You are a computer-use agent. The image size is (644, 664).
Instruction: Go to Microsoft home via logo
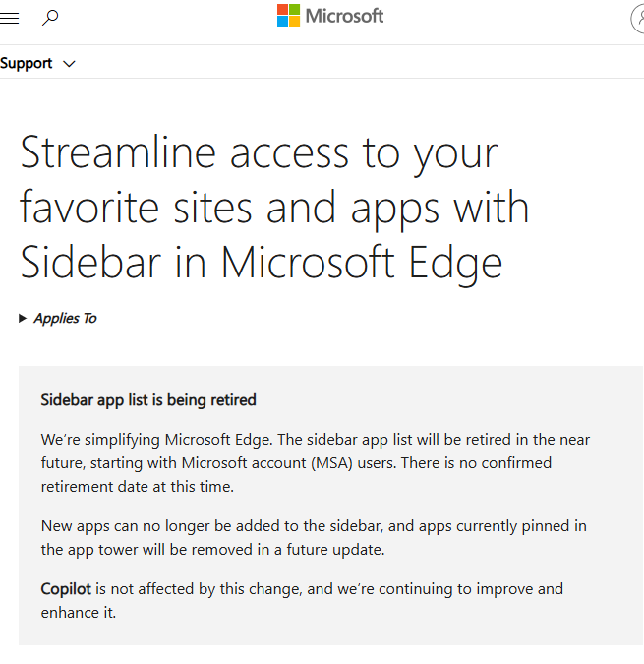coord(330,16)
